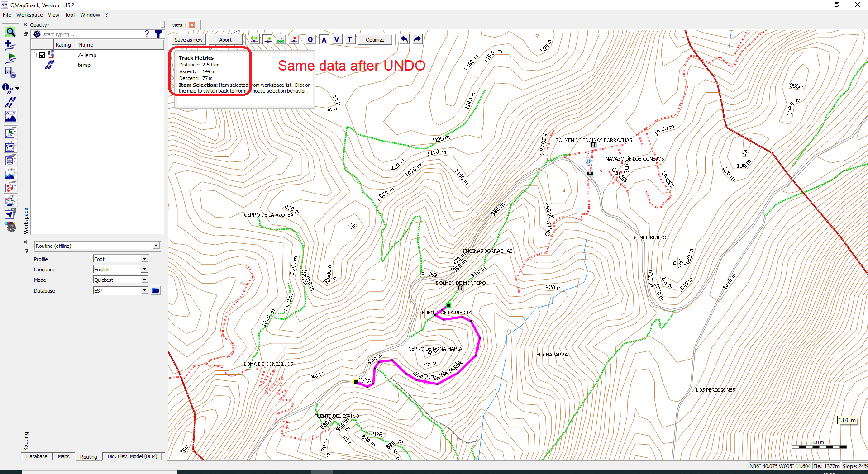Open the Mode dropdown showing Quickest
The height and width of the screenshot is (474, 868).
tap(120, 280)
